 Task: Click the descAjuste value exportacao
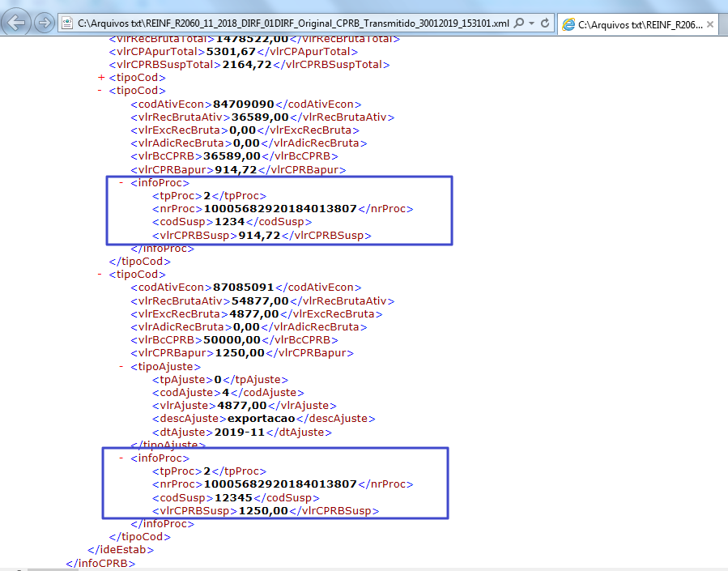pos(262,419)
